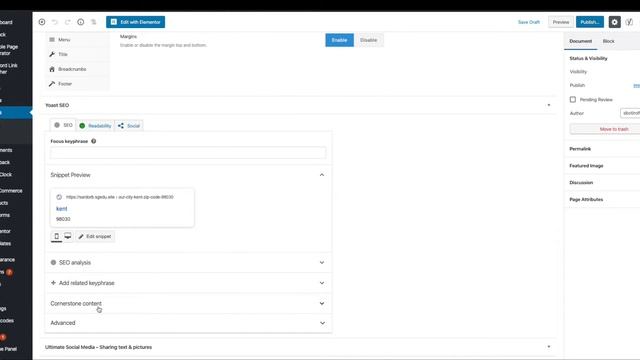Switch to the Block sidebar tab
Screen dimensions: 640x360
coord(608,41)
